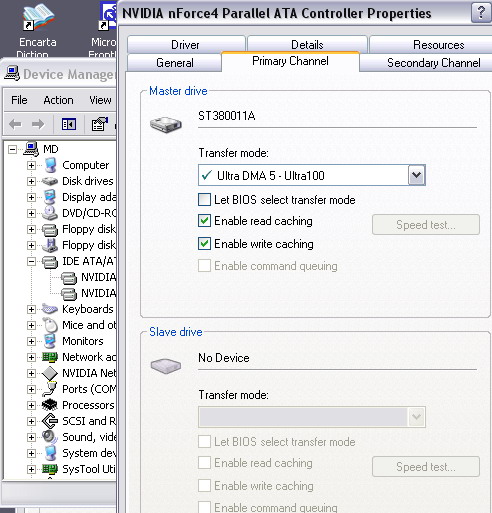The width and height of the screenshot is (492, 513).
Task: Click the Processors category icon
Action: pos(50,405)
